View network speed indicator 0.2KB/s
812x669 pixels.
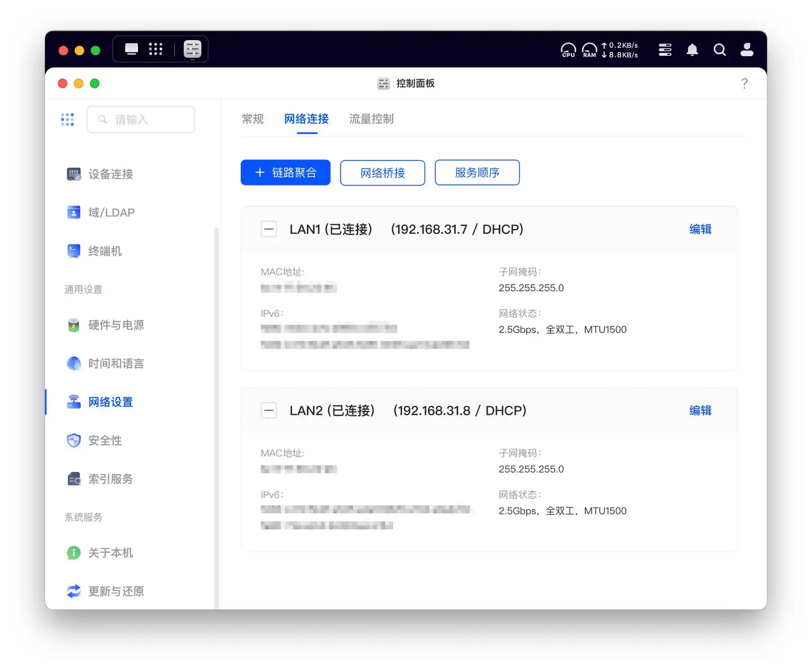pyautogui.click(x=620, y=45)
